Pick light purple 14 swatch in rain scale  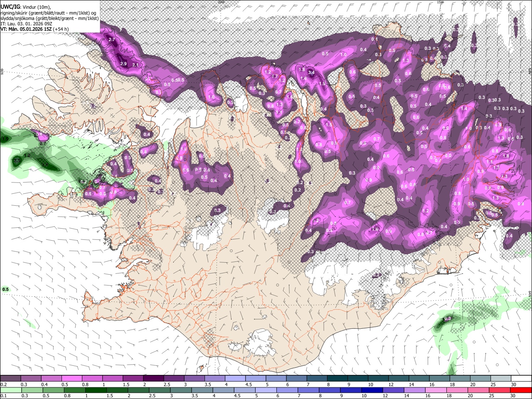pos(414,390)
